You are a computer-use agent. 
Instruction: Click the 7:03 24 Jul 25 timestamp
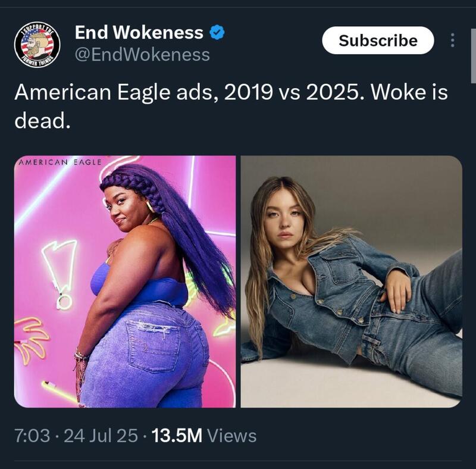(76, 436)
